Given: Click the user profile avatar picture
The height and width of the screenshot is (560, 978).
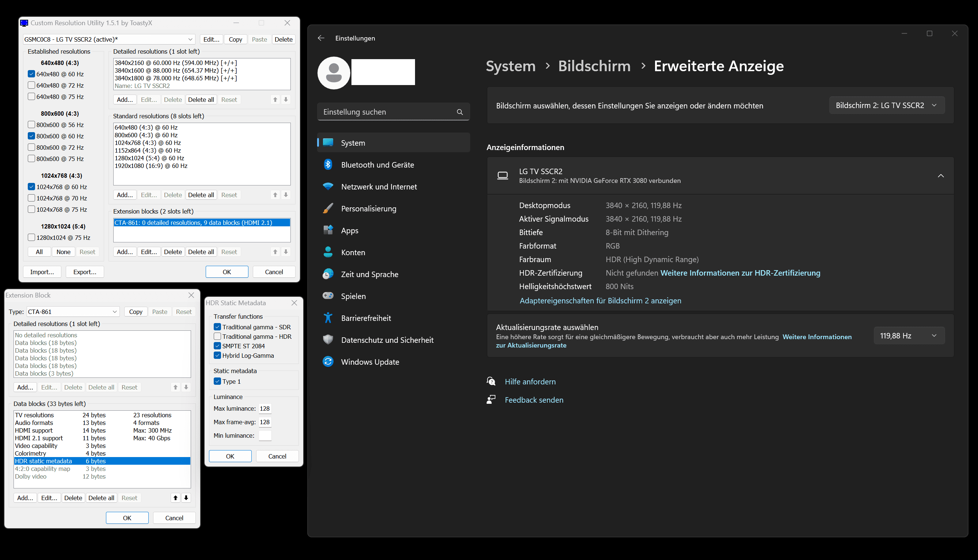Looking at the screenshot, I should pyautogui.click(x=334, y=73).
